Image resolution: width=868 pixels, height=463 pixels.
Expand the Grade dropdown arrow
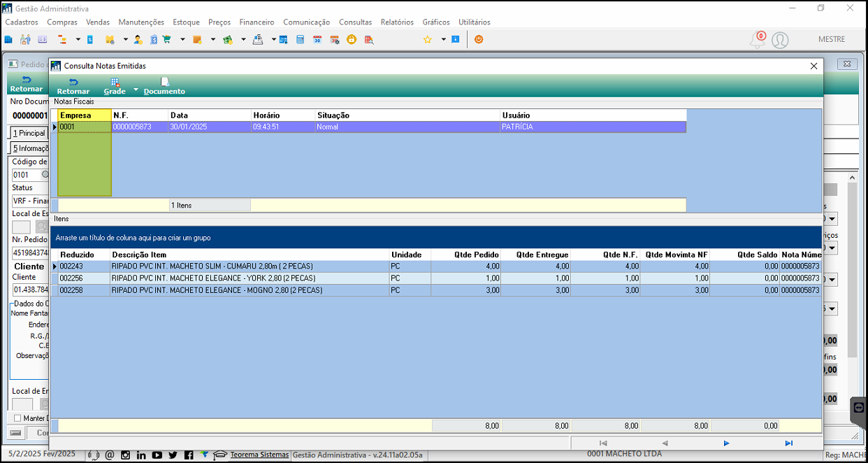[x=136, y=90]
